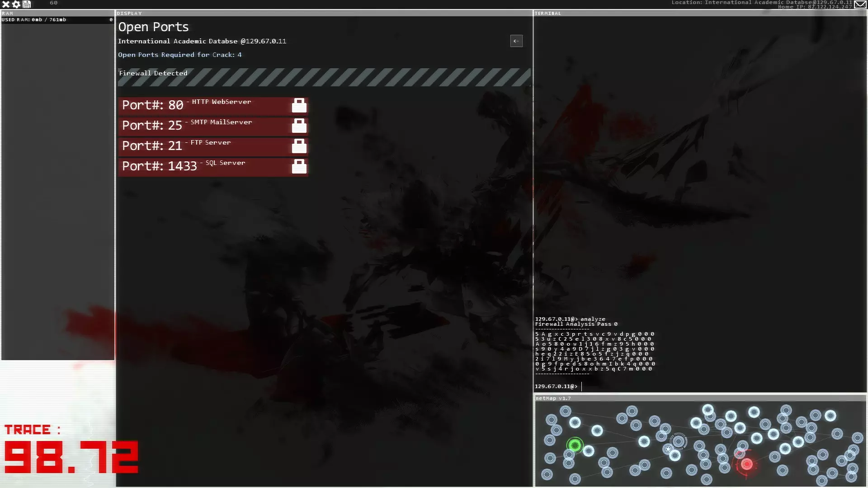This screenshot has height=488, width=868.
Task: Select the green home node on the netMap
Action: pyautogui.click(x=575, y=446)
